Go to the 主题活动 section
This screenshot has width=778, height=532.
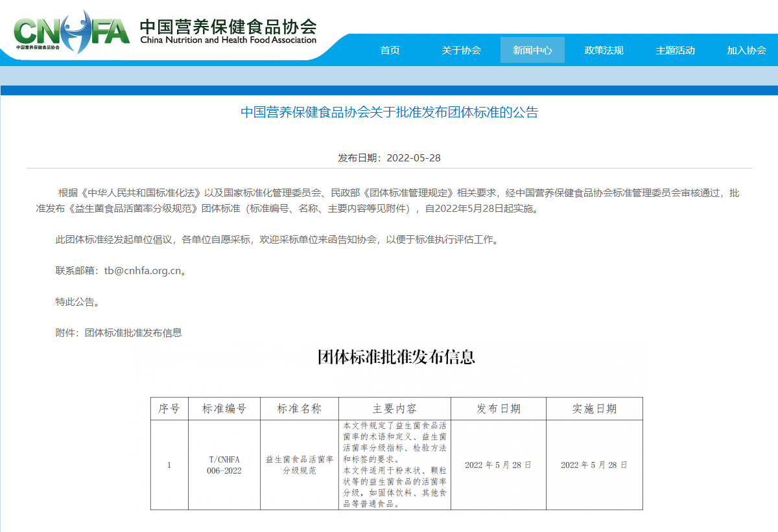coord(675,50)
